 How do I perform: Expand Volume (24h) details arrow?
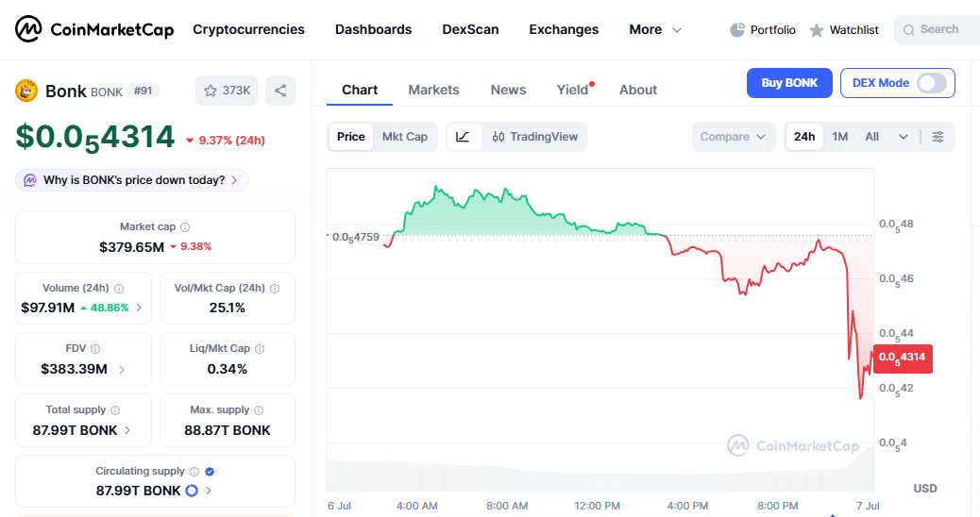tap(139, 308)
